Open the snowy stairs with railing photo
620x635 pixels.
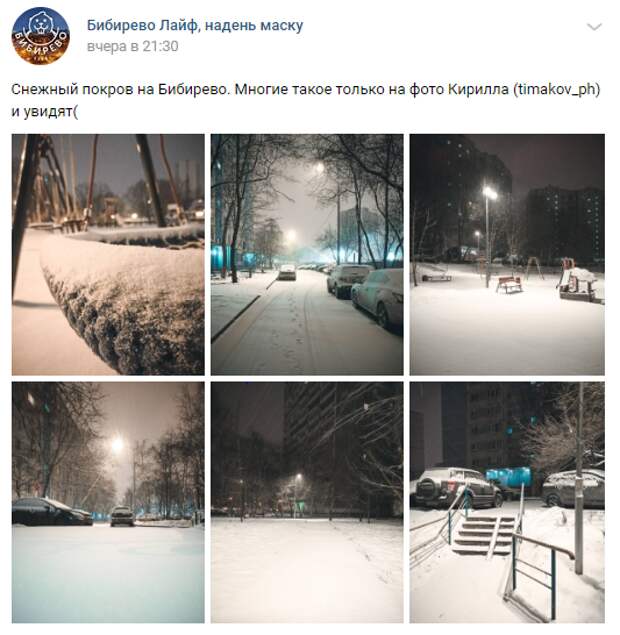click(507, 502)
